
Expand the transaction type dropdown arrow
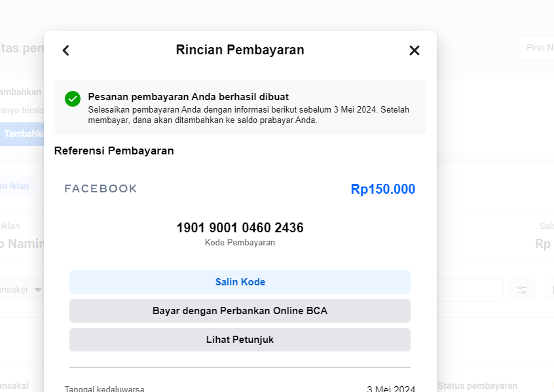38,290
